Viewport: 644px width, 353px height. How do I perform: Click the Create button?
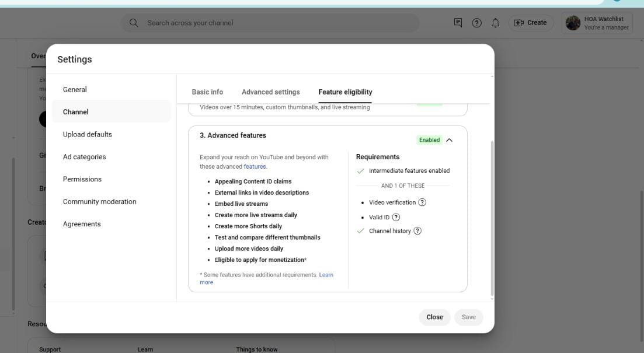tap(531, 23)
